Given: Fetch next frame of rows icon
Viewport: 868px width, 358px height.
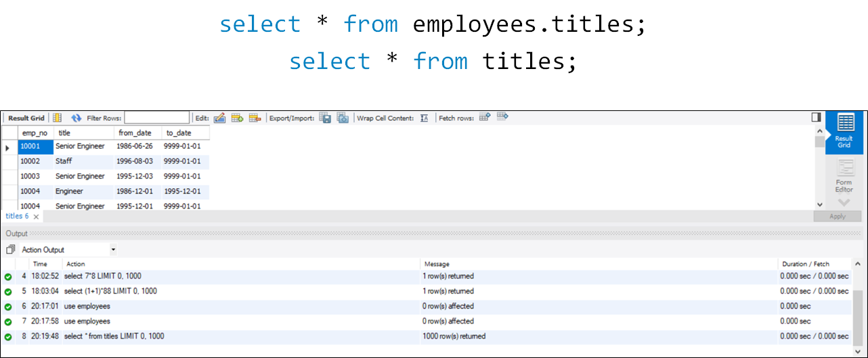Looking at the screenshot, I should pyautogui.click(x=485, y=117).
